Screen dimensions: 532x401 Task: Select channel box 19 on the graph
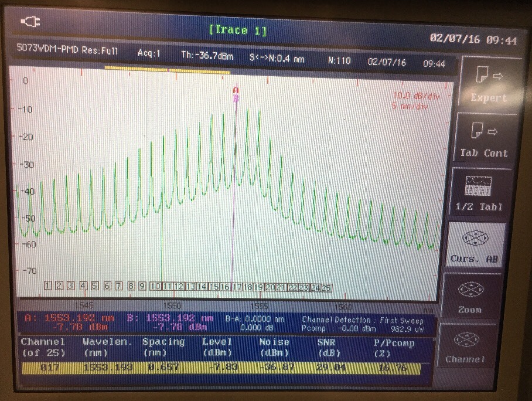click(259, 287)
